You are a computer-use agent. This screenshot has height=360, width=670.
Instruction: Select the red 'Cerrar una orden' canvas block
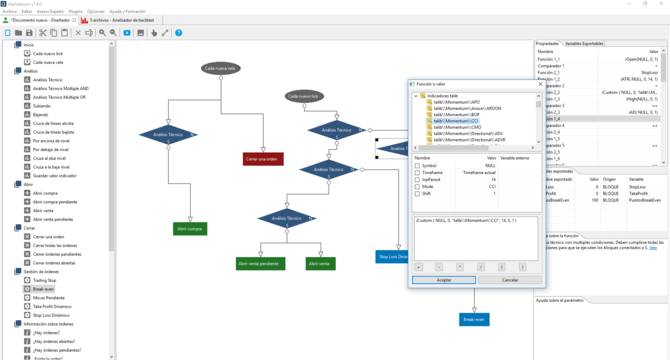tap(263, 159)
